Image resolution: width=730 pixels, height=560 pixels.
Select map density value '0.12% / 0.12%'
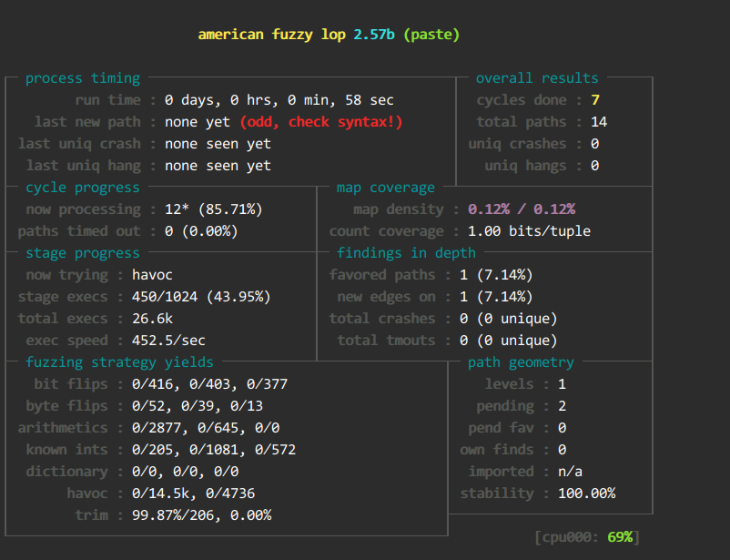point(522,209)
